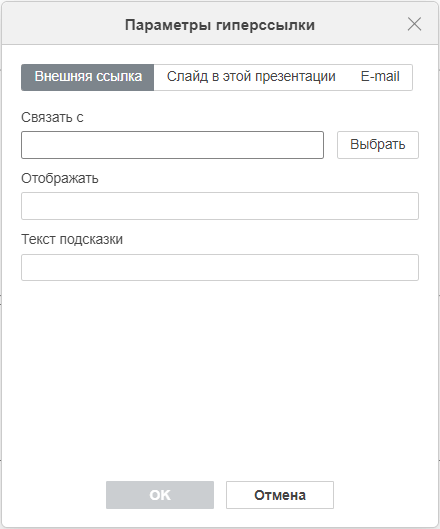Click the tooltip text box at bottom
Image resolution: width=440 pixels, height=529 pixels.
(x=220, y=268)
